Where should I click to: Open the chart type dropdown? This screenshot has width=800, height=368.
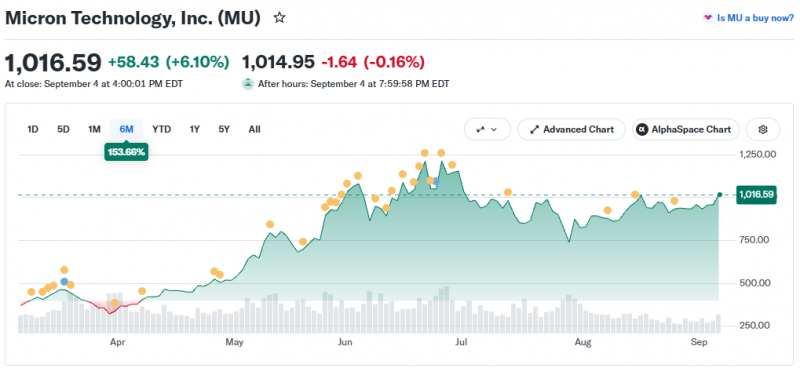pyautogui.click(x=487, y=130)
